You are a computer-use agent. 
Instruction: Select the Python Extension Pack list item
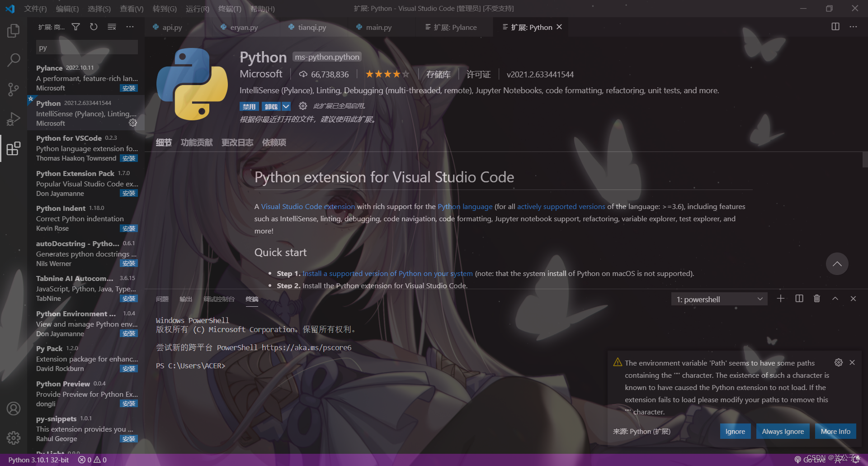pyautogui.click(x=86, y=183)
